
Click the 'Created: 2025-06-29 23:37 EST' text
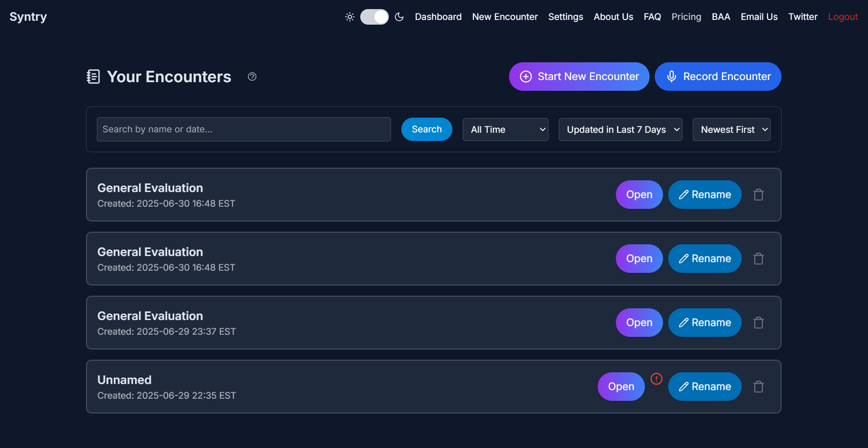(x=167, y=332)
